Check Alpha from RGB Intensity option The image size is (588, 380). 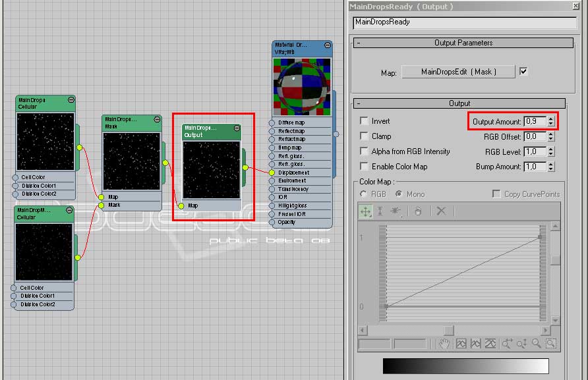pos(364,151)
